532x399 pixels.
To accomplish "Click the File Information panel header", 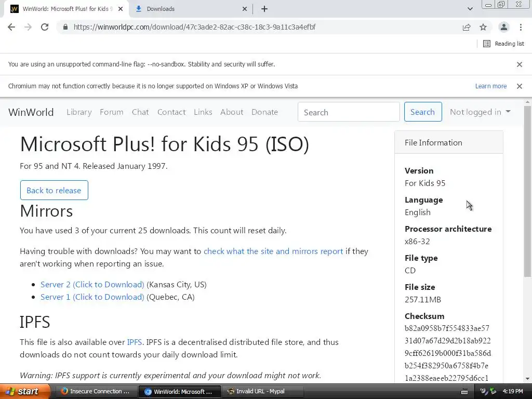I will pyautogui.click(x=448, y=142).
